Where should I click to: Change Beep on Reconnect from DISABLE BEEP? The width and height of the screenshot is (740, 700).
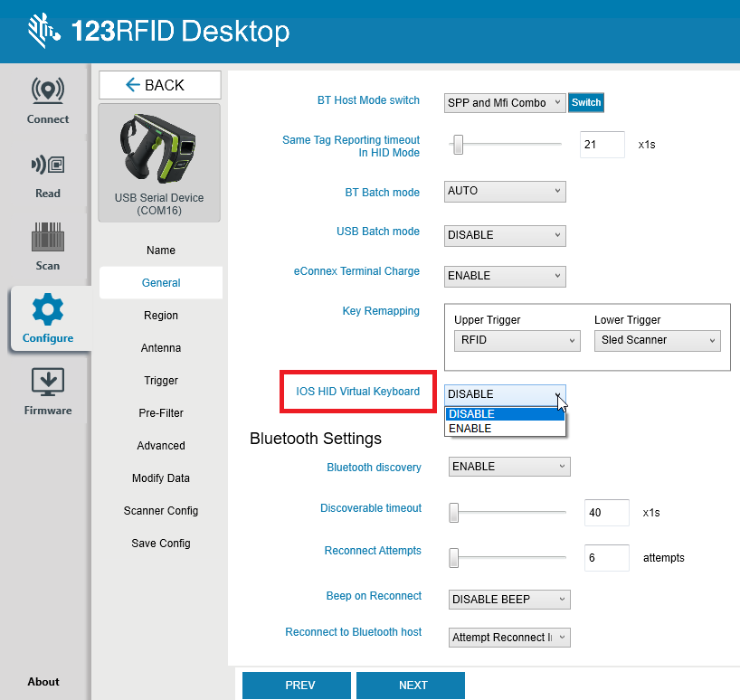click(508, 599)
